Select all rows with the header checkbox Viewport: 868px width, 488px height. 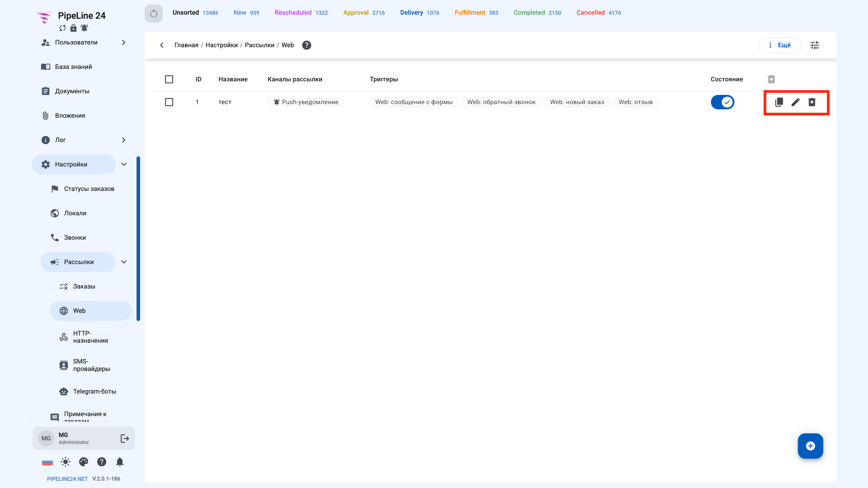(169, 79)
